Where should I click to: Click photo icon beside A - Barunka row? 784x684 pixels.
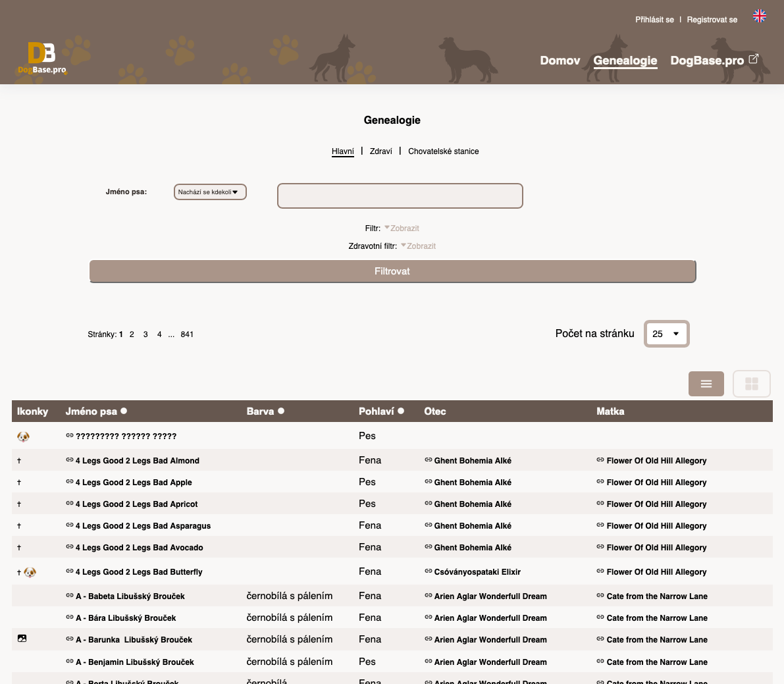tap(22, 639)
